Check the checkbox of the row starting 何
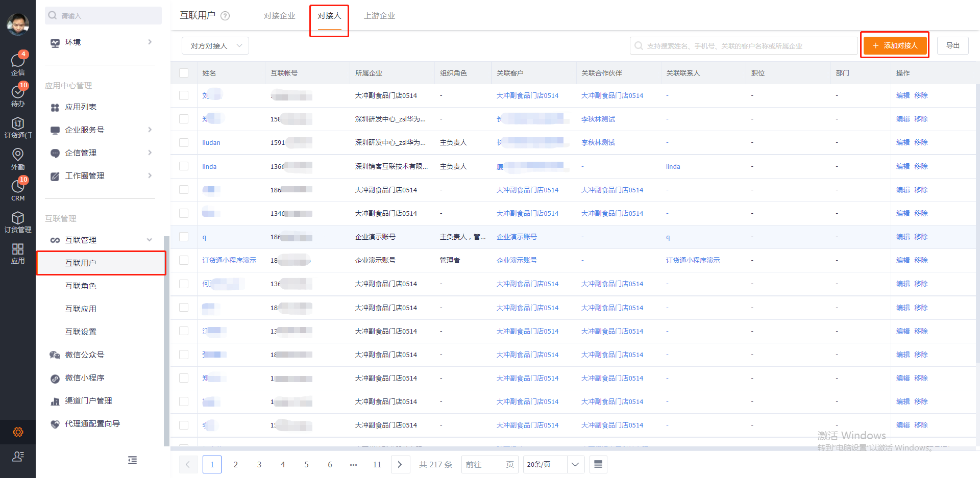This screenshot has height=478, width=980. coord(184,284)
